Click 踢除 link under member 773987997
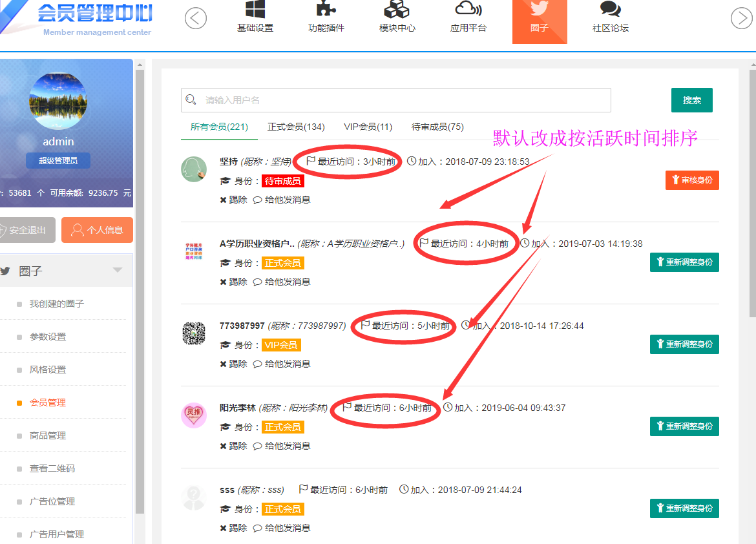756x544 pixels. tap(233, 364)
